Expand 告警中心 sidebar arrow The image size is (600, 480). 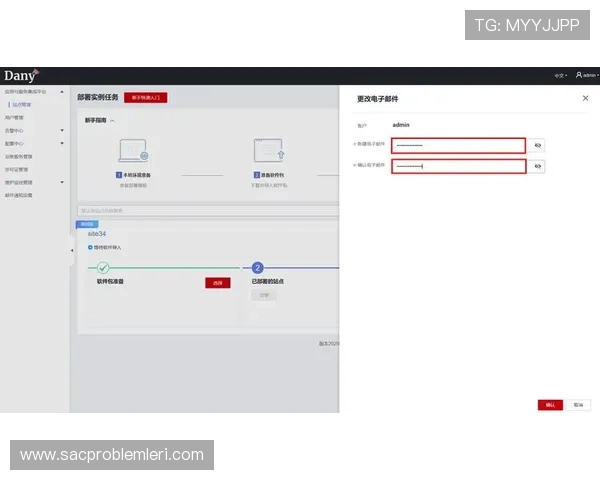pyautogui.click(x=62, y=131)
